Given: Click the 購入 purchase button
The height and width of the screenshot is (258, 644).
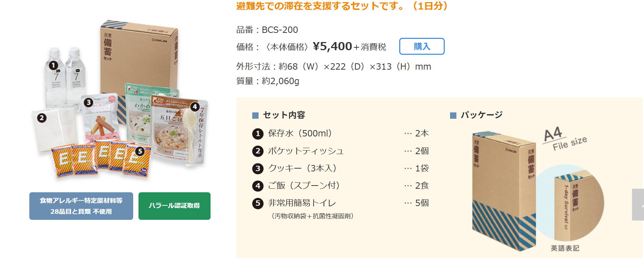Looking at the screenshot, I should point(421,46).
